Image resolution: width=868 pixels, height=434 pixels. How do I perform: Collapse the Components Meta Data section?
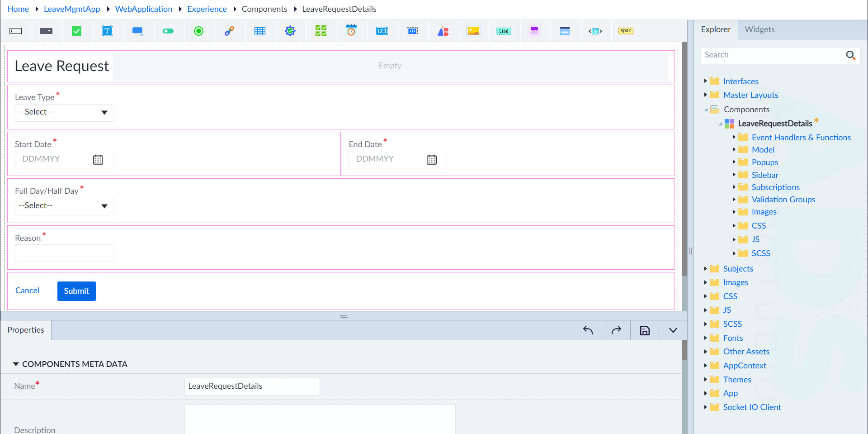pos(16,364)
